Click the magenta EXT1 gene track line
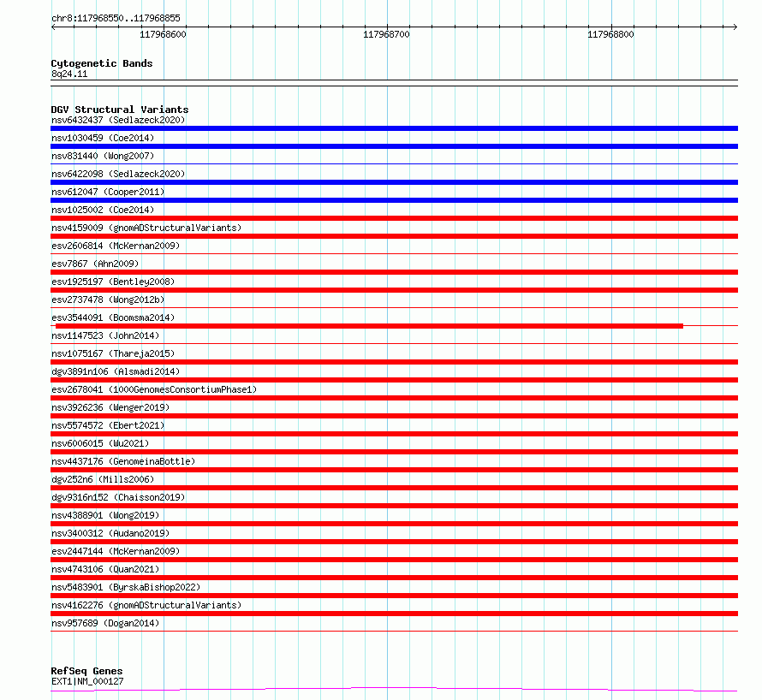Viewport: 762px width, 700px height. pyautogui.click(x=394, y=690)
